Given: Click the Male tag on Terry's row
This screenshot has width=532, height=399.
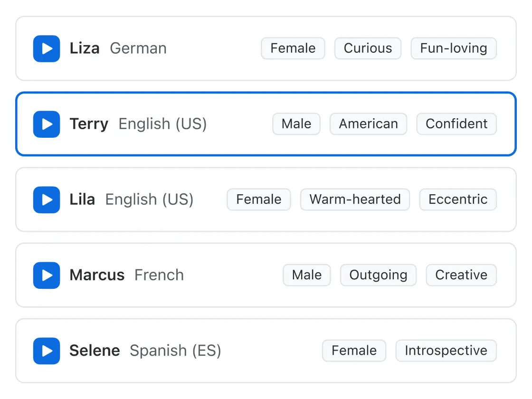Looking at the screenshot, I should [296, 124].
